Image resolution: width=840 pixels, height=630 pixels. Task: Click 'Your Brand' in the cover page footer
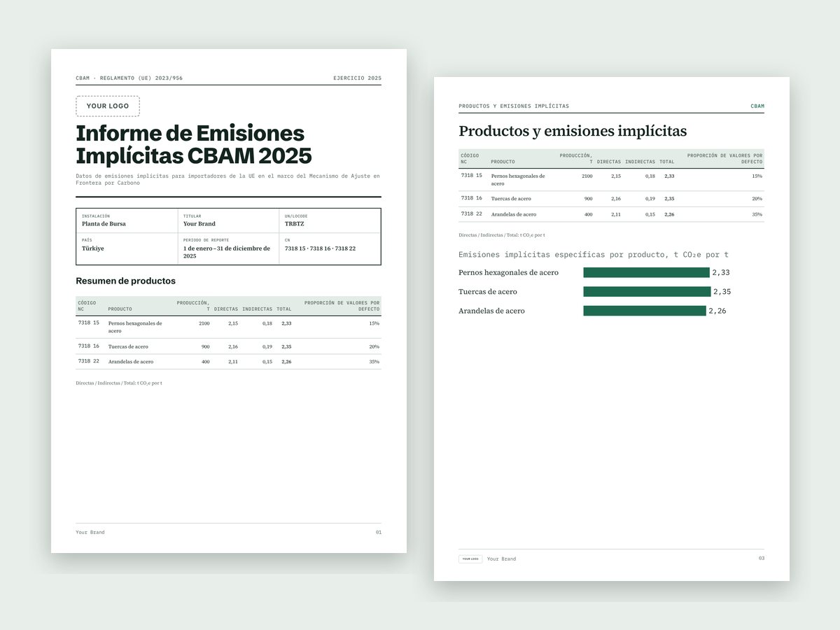pyautogui.click(x=90, y=533)
